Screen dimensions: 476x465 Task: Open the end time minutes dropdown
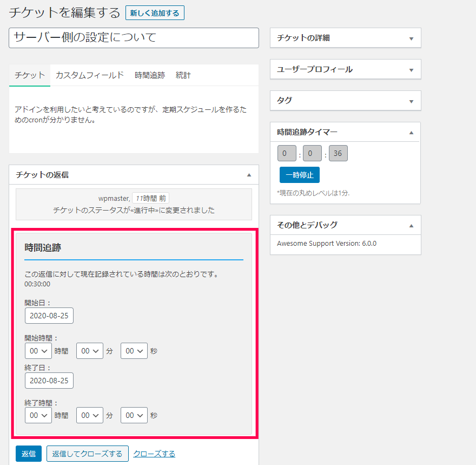pyautogui.click(x=89, y=415)
